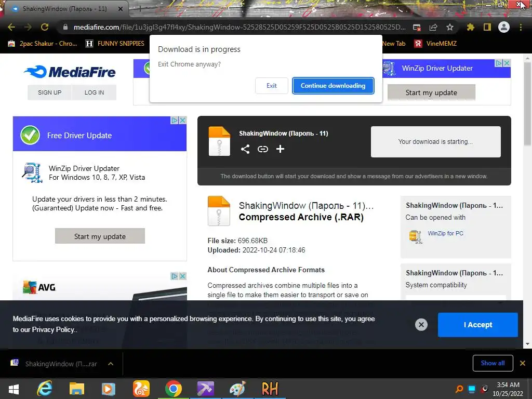Click Exit in download dialog
Screen dimensions: 532x399
[271, 86]
